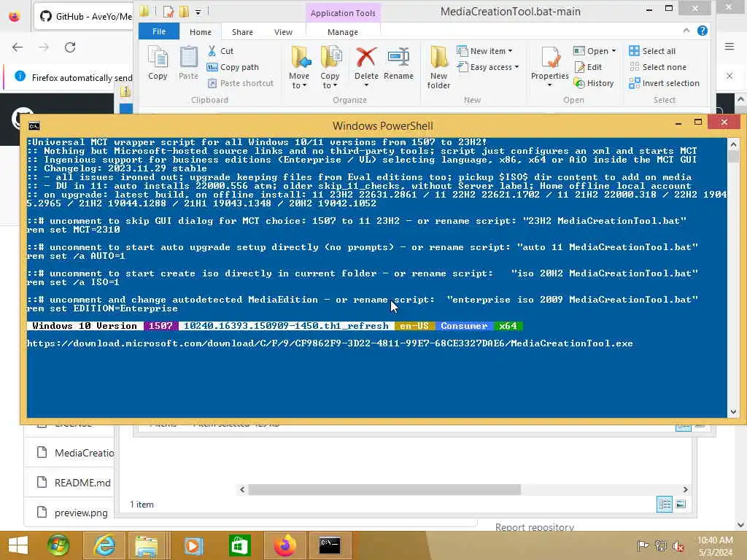Switch Explorer to details view
747x560 pixels.
[x=665, y=504]
